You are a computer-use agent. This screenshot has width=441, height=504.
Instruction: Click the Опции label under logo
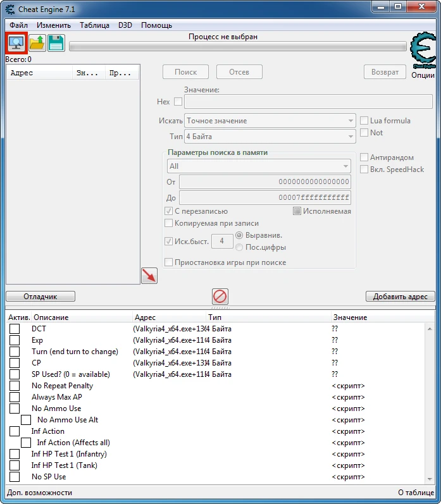click(423, 75)
